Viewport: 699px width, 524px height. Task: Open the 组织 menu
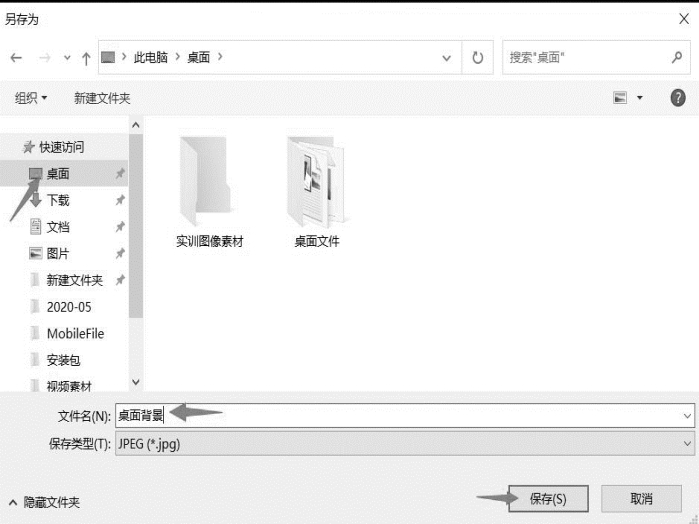tap(31, 98)
